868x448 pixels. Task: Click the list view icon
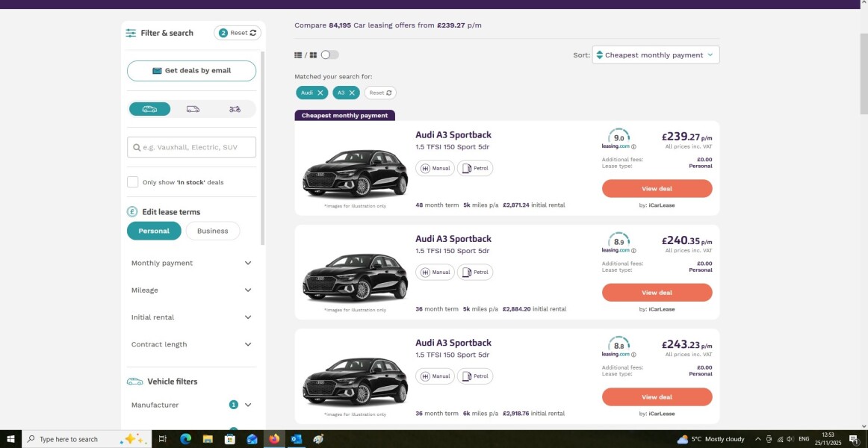point(298,55)
